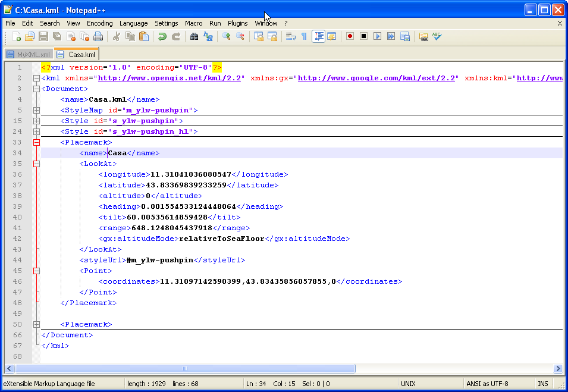The height and width of the screenshot is (392, 568).
Task: Switch to the MyXML.xml tab
Action: coord(29,55)
